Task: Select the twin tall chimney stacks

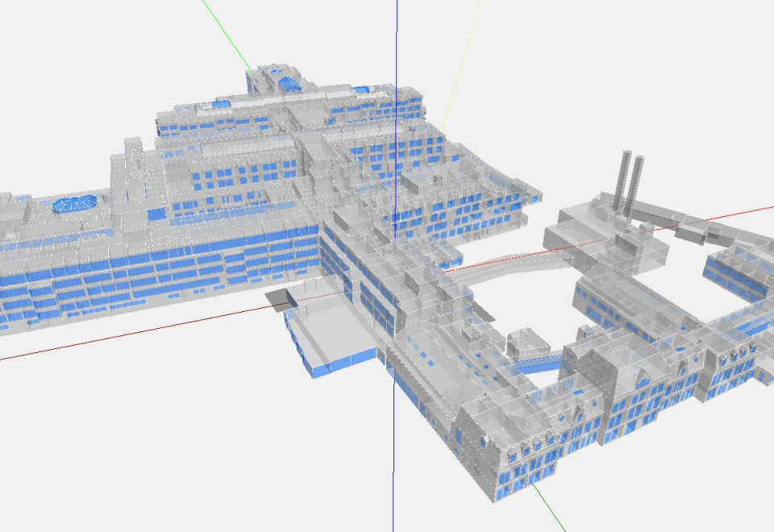Action: tap(630, 182)
